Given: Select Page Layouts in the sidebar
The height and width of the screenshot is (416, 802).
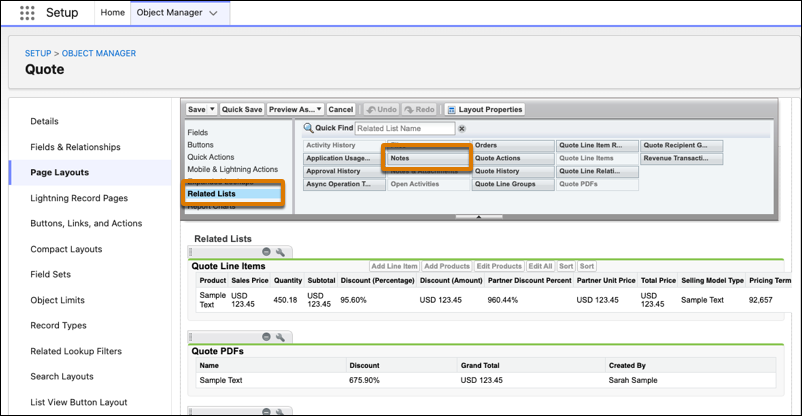Looking at the screenshot, I should pyautogui.click(x=59, y=172).
